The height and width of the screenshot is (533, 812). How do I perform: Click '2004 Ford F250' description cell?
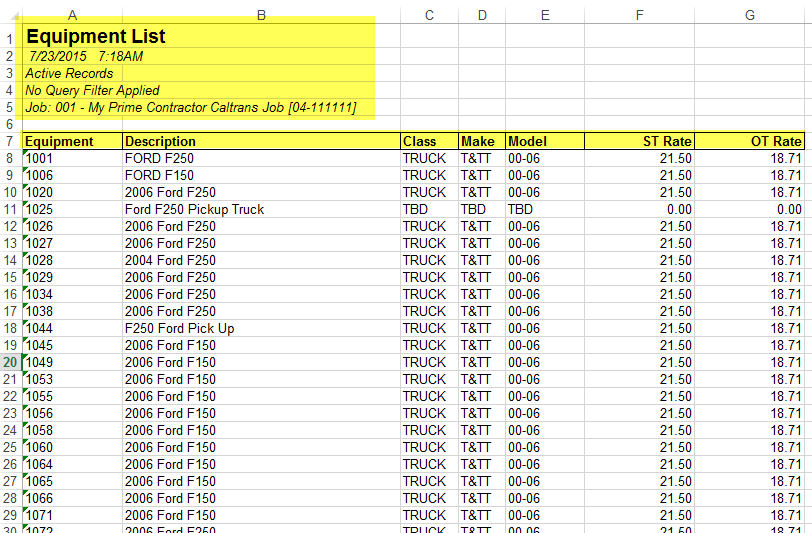pyautogui.click(x=262, y=260)
